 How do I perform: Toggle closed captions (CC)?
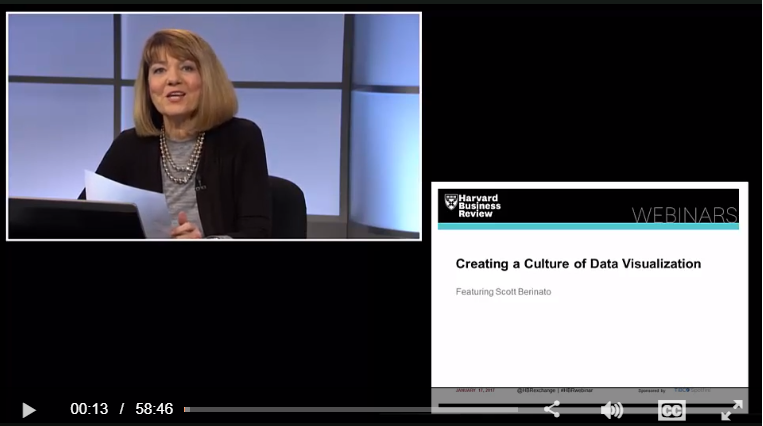tap(672, 410)
